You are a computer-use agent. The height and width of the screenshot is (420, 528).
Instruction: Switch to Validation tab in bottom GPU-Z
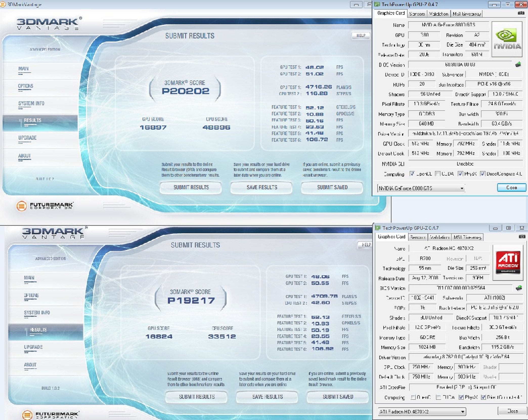tap(439, 237)
